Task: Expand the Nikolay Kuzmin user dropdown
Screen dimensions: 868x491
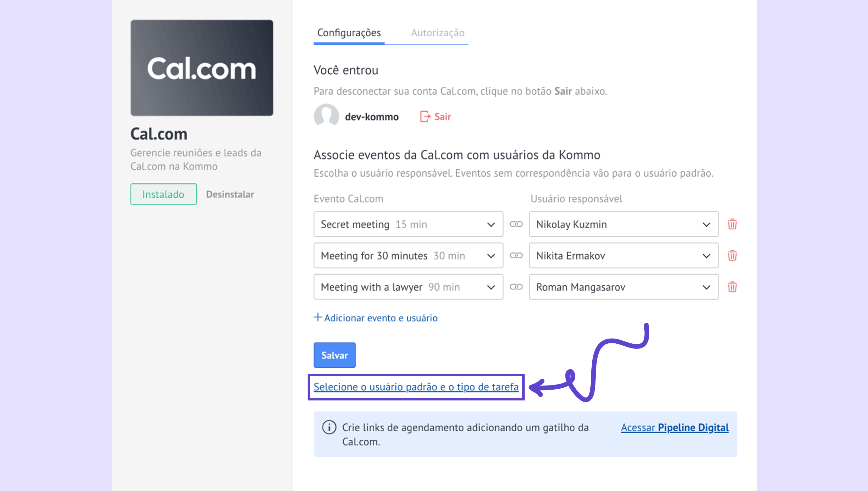Action: 623,224
